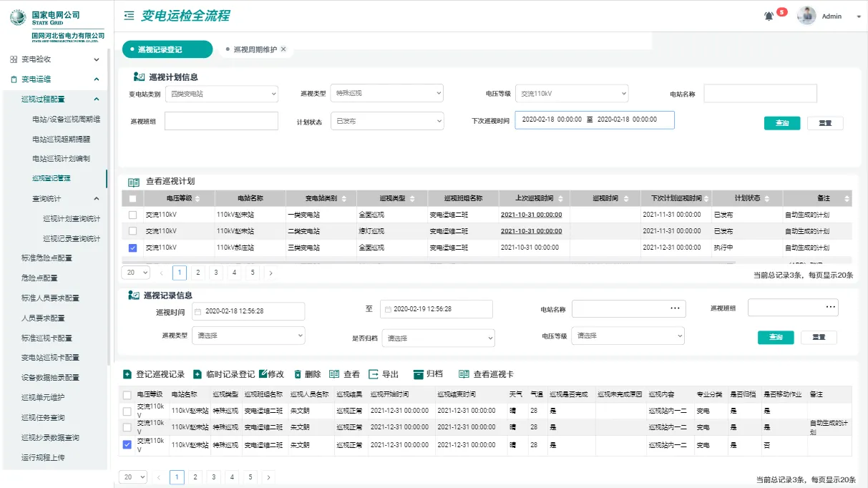Open 电站巡视超期提醒 in sidebar
Viewport: 868px width, 488px height.
(x=61, y=139)
